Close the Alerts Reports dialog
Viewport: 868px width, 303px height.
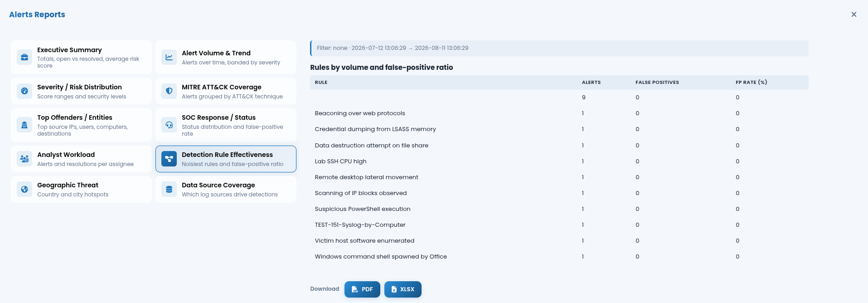[x=854, y=15]
